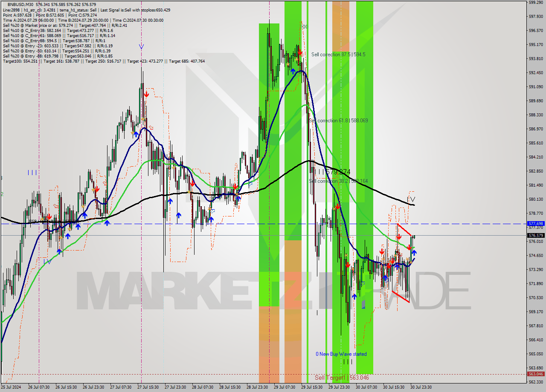Click the 580.130 price axis value
The image size is (546, 392).
536,199
